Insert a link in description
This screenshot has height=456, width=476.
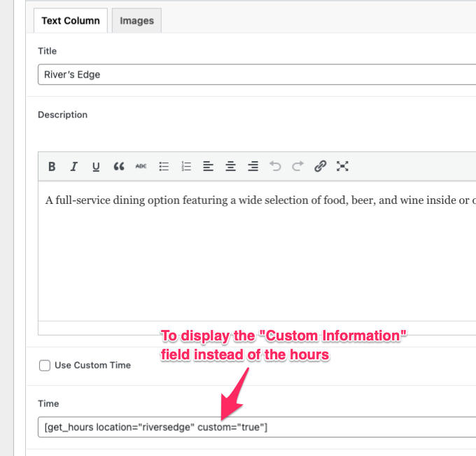click(x=320, y=167)
